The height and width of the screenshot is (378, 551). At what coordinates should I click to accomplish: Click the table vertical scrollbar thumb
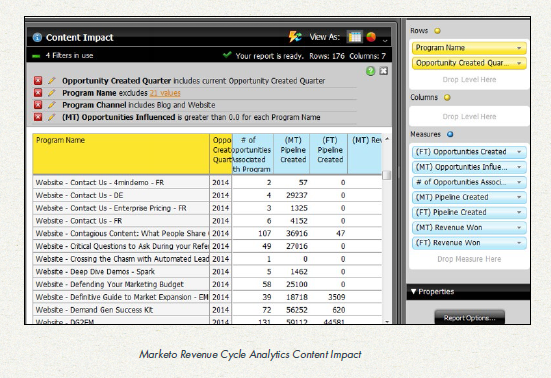click(x=387, y=175)
